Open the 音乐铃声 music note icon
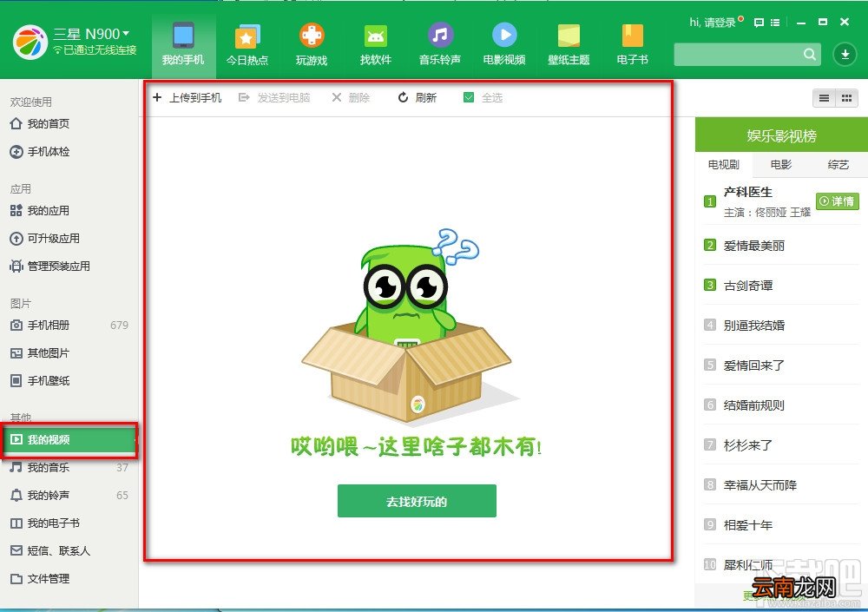The image size is (868, 612). point(440,46)
